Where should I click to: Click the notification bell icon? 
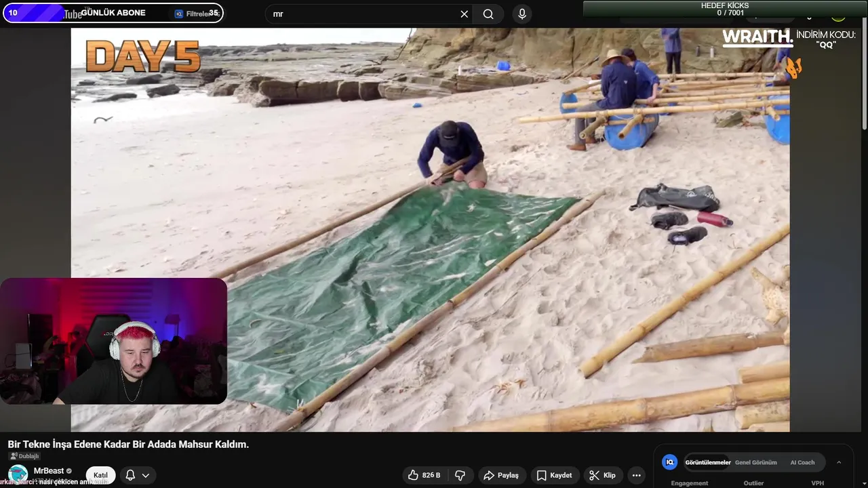pos(130,475)
